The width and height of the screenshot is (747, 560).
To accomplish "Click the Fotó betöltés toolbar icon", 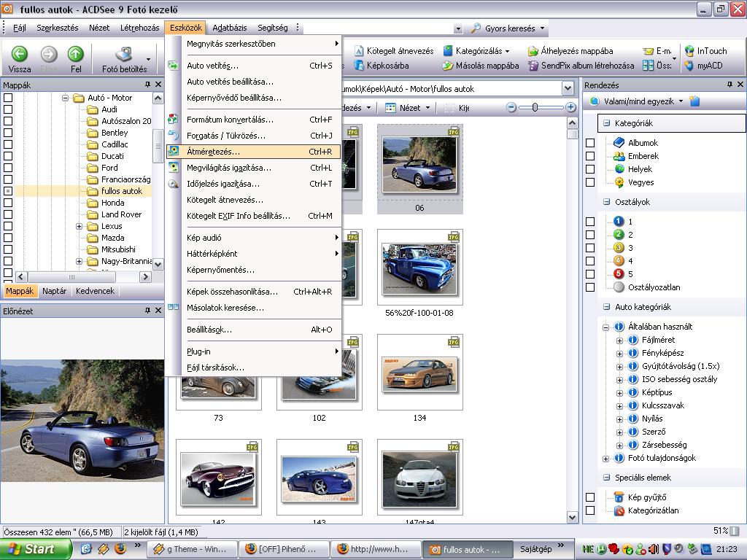I will [x=124, y=55].
